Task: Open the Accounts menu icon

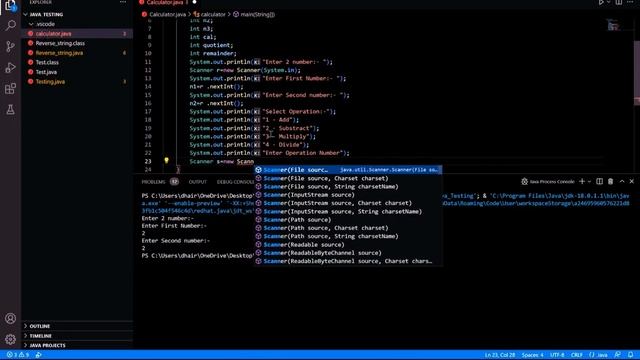Action: click(x=10, y=318)
